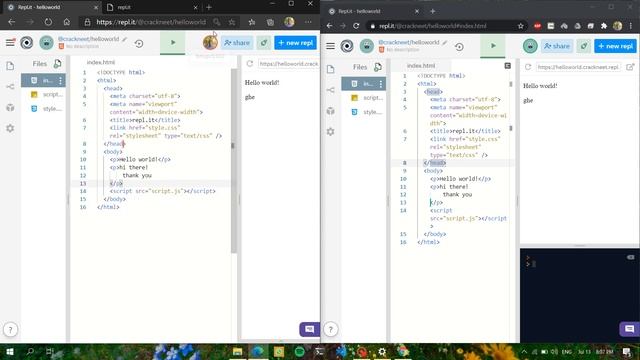Open a new tab in Edge
This screenshot has height=360, width=640.
coord(209,7)
